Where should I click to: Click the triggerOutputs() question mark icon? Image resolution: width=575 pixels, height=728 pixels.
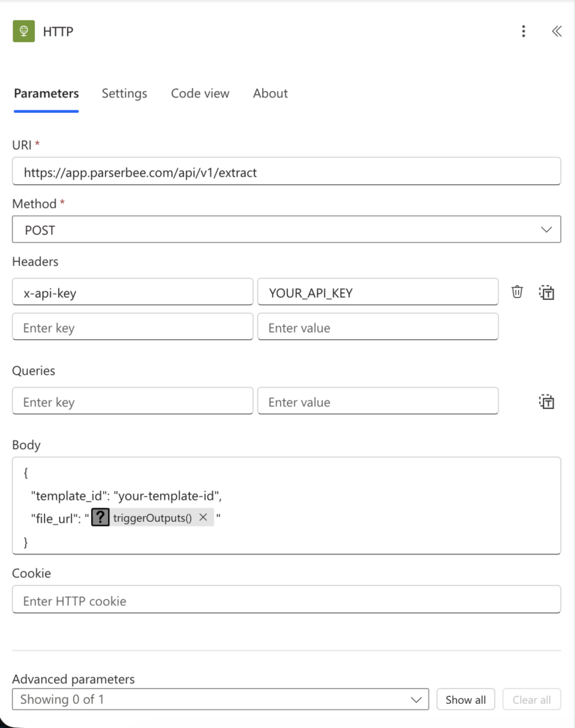(100, 518)
